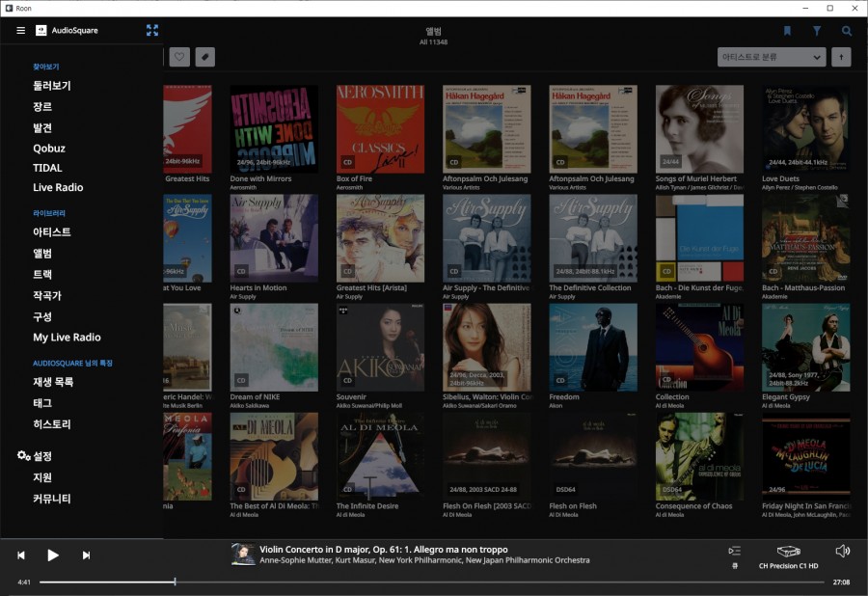Open the filter funnel icon
This screenshot has width=868, height=596.
coord(817,31)
